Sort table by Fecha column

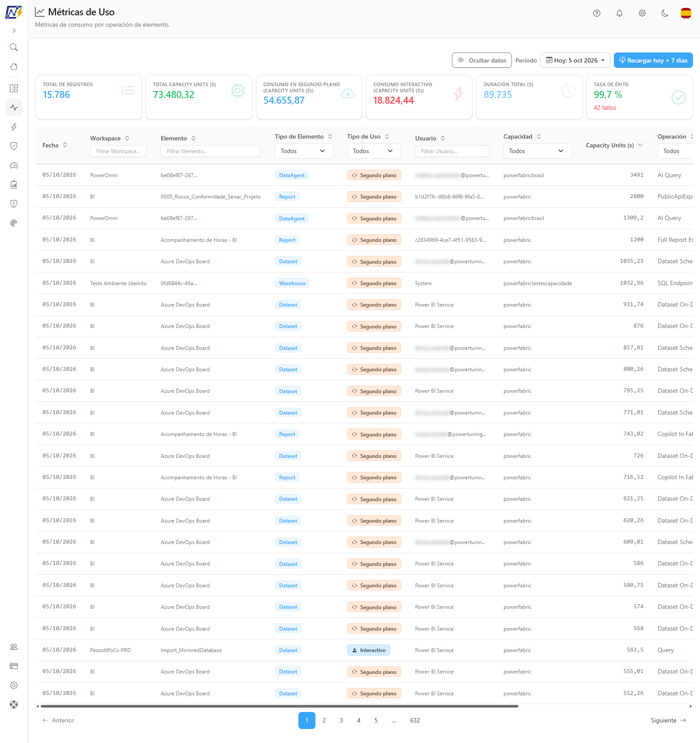pyautogui.click(x=55, y=145)
